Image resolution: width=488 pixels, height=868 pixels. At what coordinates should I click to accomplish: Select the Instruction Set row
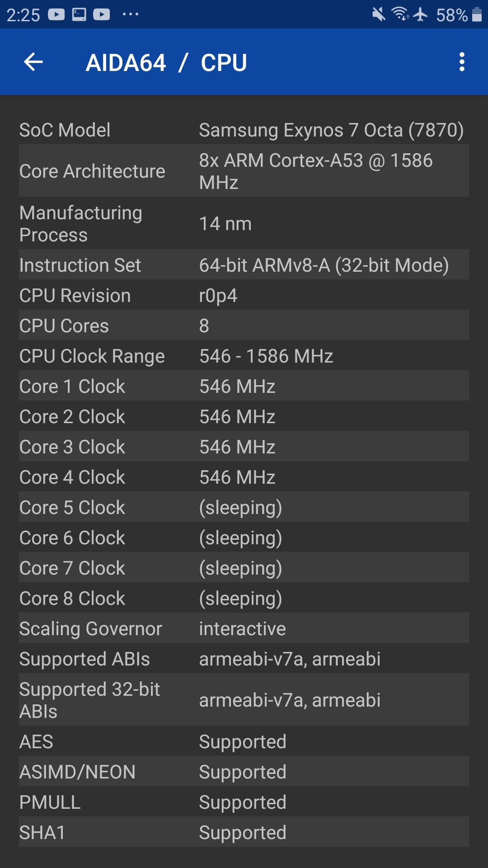pyautogui.click(x=244, y=265)
